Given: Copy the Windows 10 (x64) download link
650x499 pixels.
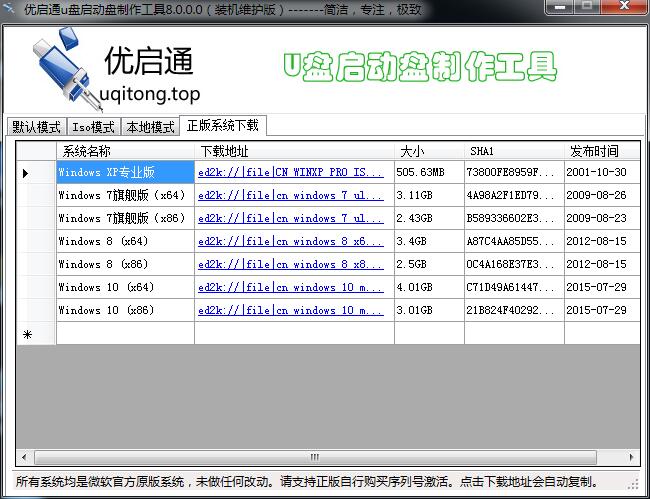Looking at the screenshot, I should click(291, 287).
